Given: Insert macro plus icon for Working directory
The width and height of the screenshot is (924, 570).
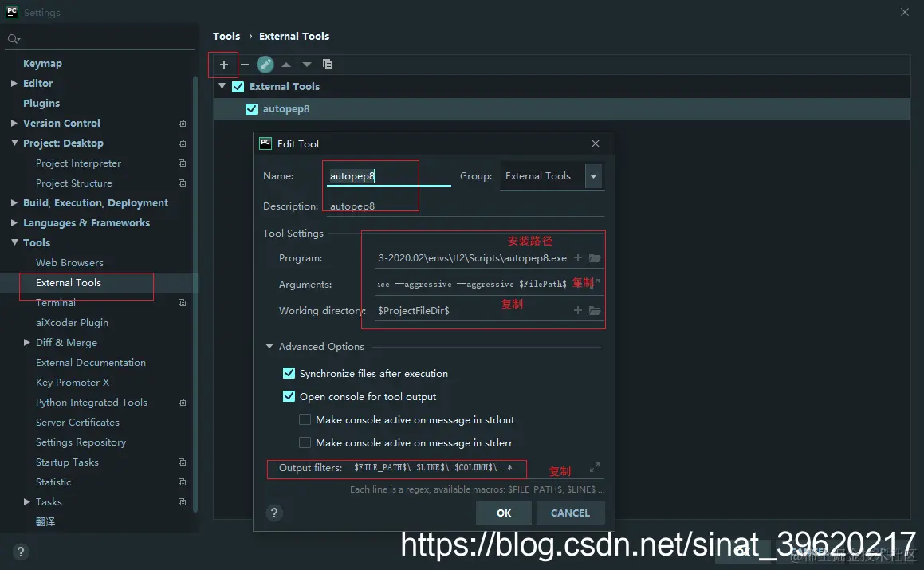Looking at the screenshot, I should (x=577, y=310).
